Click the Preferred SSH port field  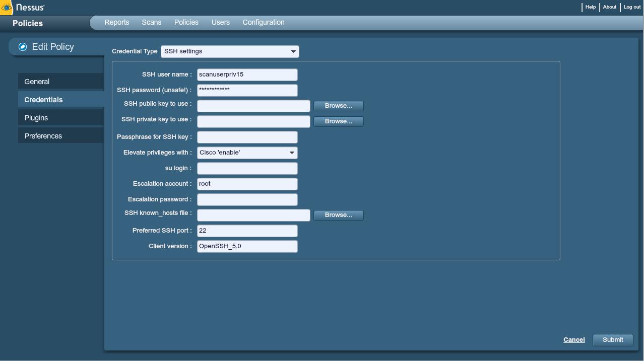point(247,231)
